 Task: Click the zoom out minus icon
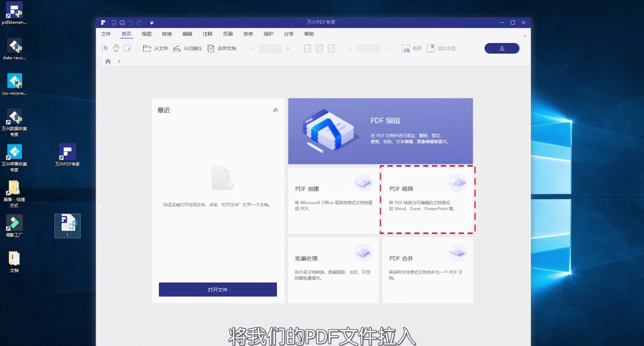(x=252, y=48)
